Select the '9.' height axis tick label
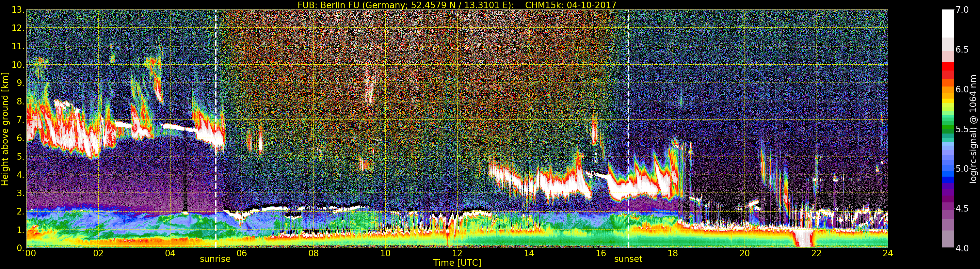980x269 pixels. (x=20, y=83)
